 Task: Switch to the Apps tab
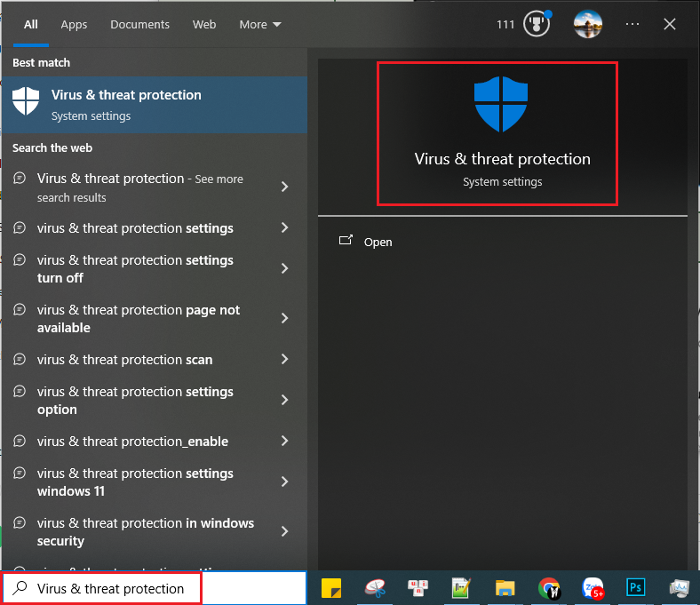click(x=74, y=24)
